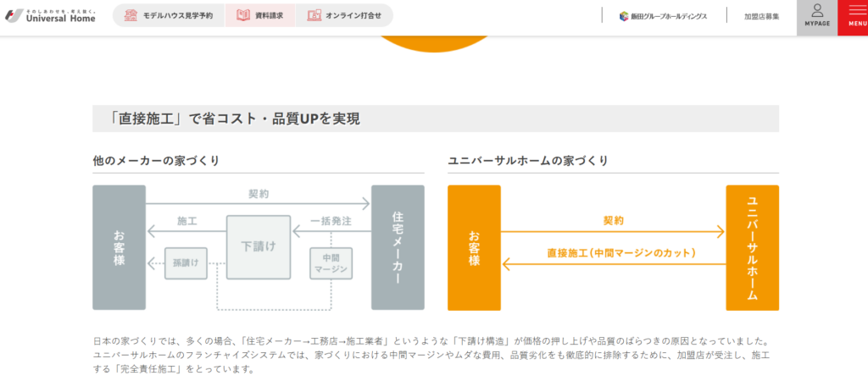Click the orange お客様 box
868x392 pixels.
click(475, 247)
